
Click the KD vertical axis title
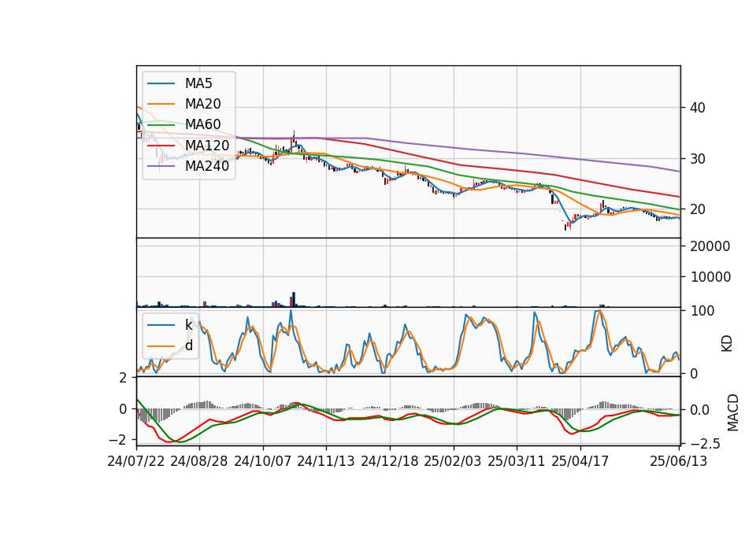tap(727, 343)
